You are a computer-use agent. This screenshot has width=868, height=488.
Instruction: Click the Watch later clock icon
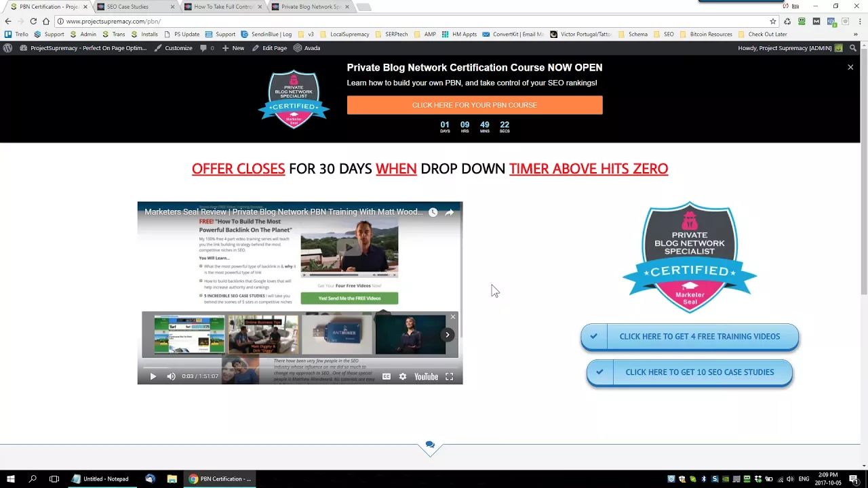(x=433, y=212)
